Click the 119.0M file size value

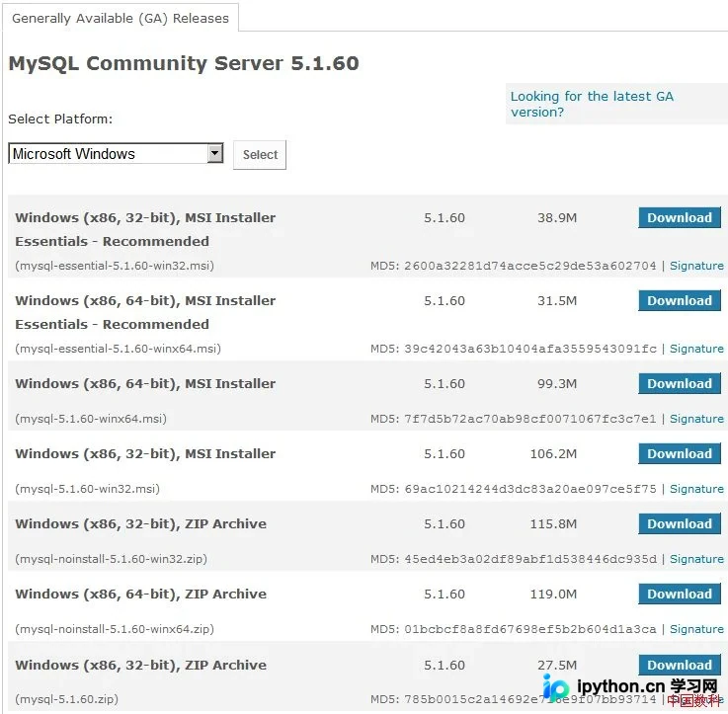pos(553,595)
